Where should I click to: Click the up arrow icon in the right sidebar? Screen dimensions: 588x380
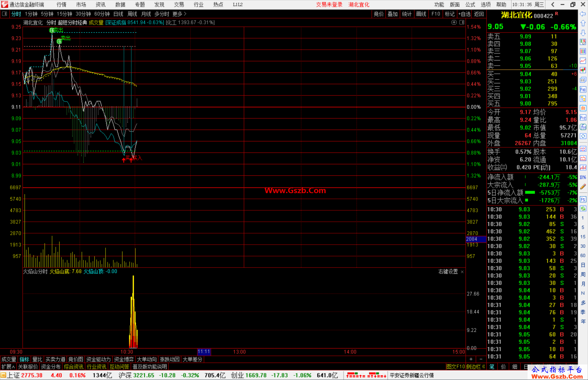pyautogui.click(x=583, y=23)
